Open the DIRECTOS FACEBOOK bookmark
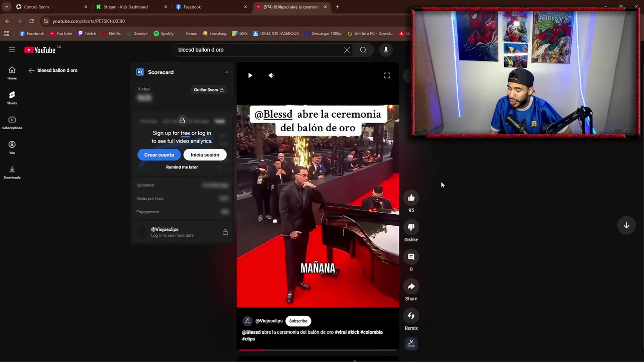The width and height of the screenshot is (644, 362). point(276,34)
